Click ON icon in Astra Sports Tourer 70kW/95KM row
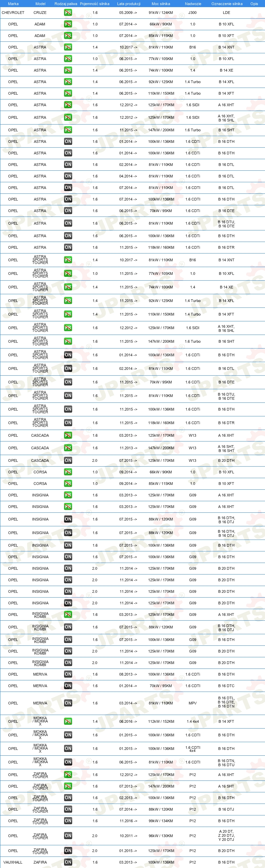The height and width of the screenshot is (868, 265). (68, 382)
